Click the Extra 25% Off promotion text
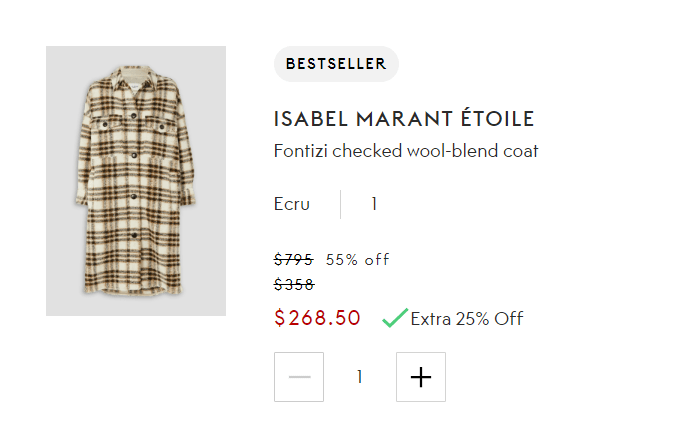Image resolution: width=693 pixels, height=438 pixels. coord(466,319)
